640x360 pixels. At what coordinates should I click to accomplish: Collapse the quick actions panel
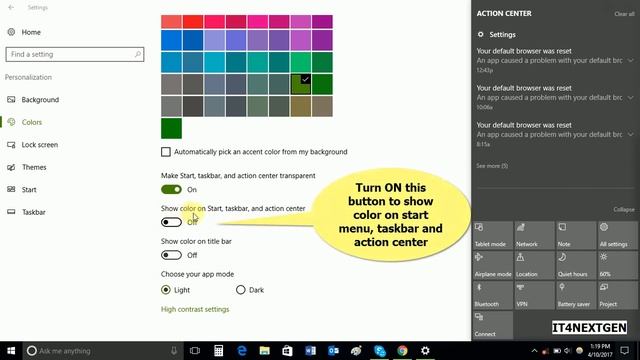tap(624, 209)
